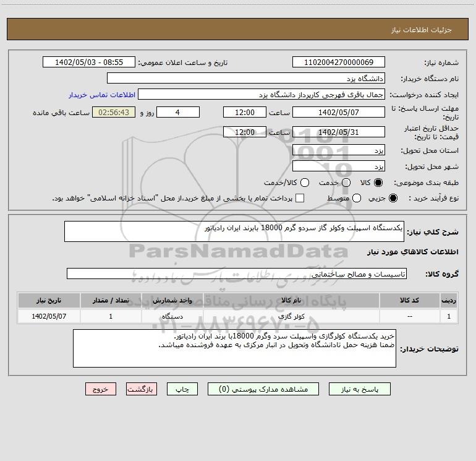The image size is (476, 461).
Task: Toggle the اسناد خزانه اسلامی payment checkbox
Action: tap(300, 198)
